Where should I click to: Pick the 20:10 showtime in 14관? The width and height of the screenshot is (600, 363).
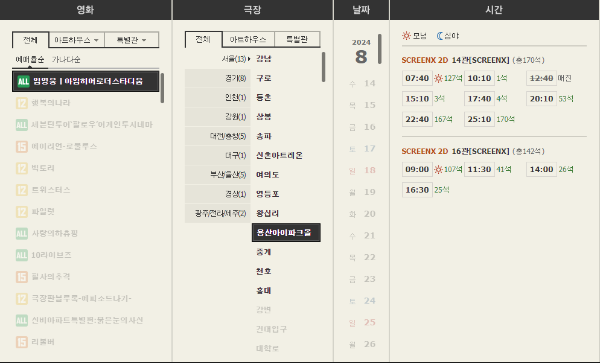coord(541,99)
